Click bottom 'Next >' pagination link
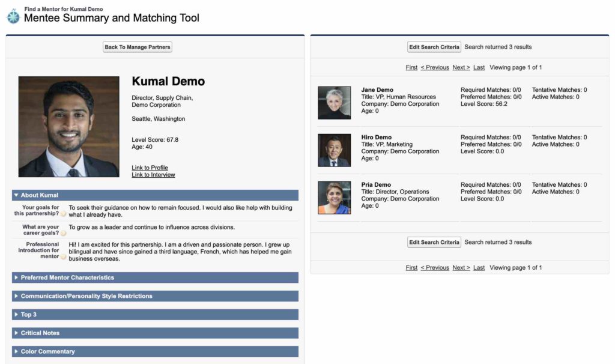This screenshot has width=615, height=364. point(461,267)
